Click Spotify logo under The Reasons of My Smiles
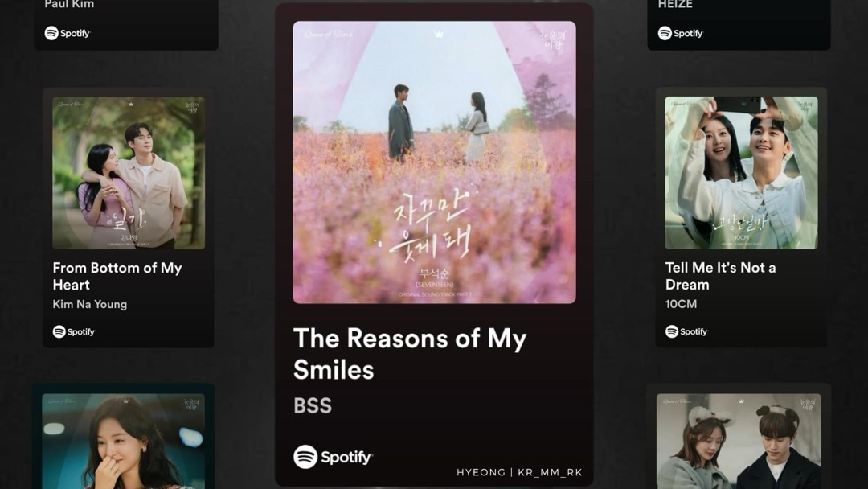This screenshot has height=489, width=868. 333,457
